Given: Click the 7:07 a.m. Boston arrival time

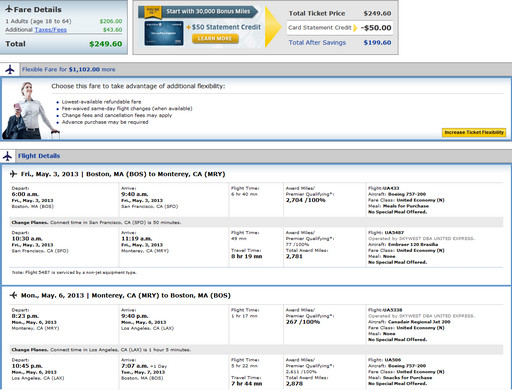Looking at the screenshot, I should tap(135, 366).
